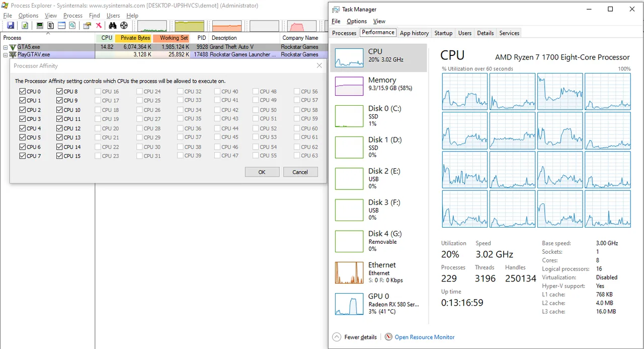644x349 pixels.
Task: Switch to the Details tab
Action: [486, 33]
